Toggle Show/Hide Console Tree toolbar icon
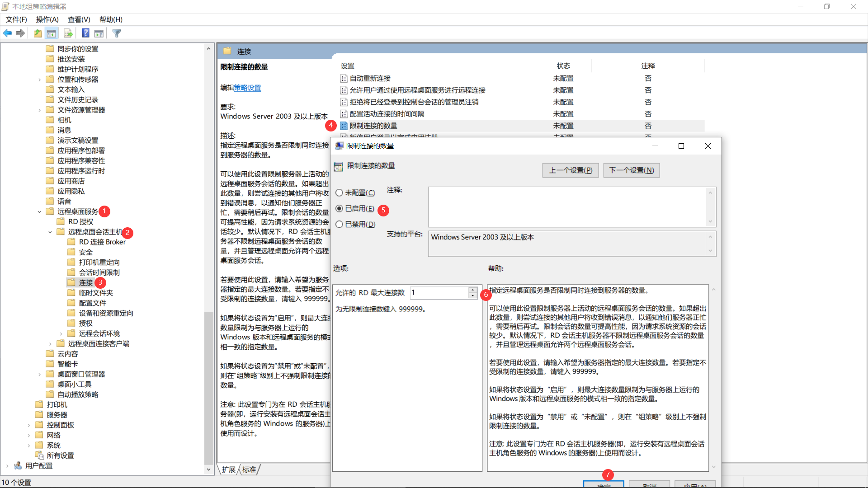 click(x=52, y=33)
